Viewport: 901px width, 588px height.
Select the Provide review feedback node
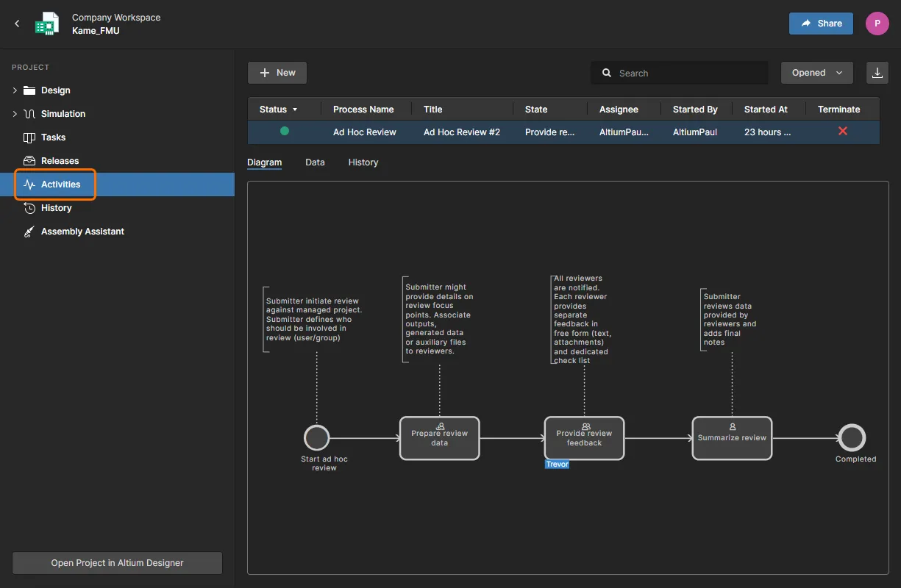point(584,439)
